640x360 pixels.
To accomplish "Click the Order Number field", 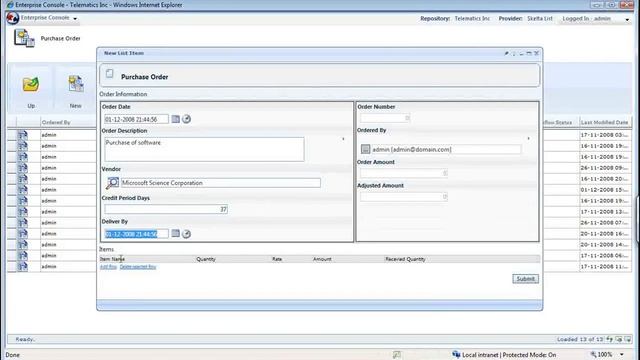I will coord(385,118).
